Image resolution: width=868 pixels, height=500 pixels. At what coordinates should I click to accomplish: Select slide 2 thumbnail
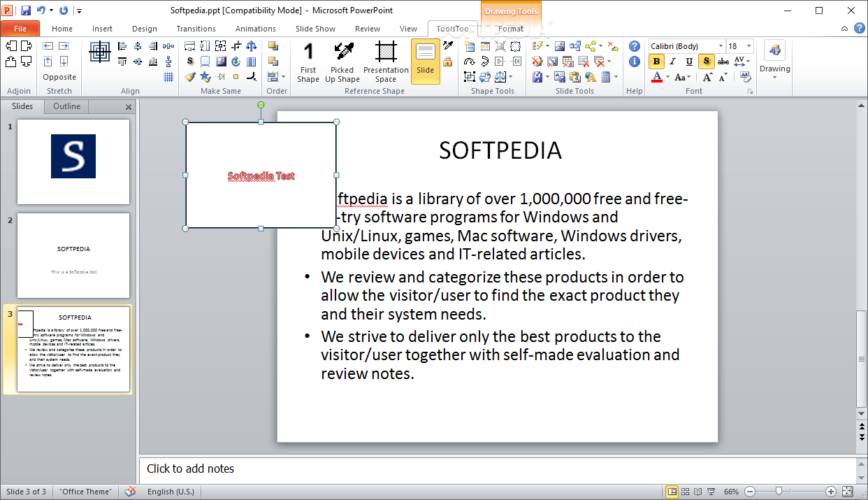[x=73, y=255]
